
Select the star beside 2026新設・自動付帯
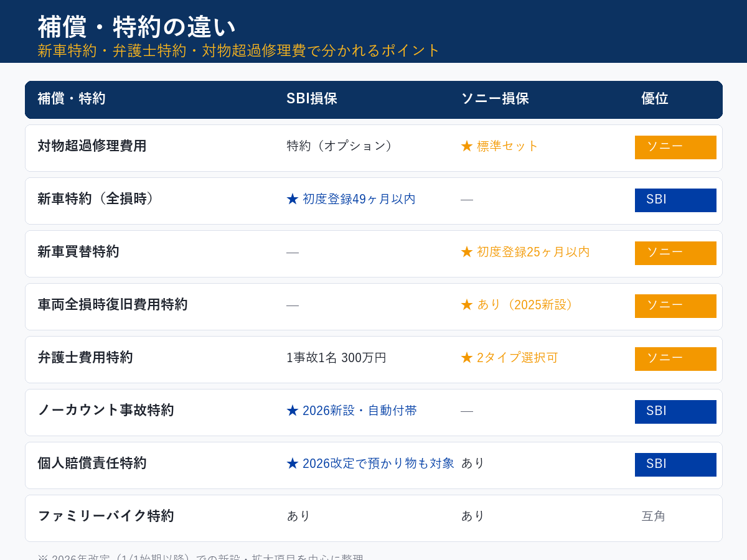pyautogui.click(x=291, y=411)
